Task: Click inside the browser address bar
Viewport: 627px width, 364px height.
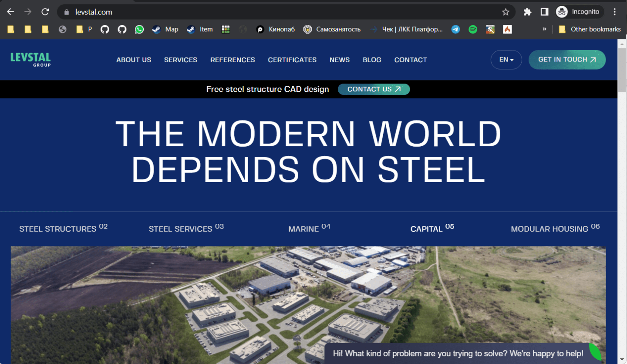Action: pyautogui.click(x=174, y=12)
